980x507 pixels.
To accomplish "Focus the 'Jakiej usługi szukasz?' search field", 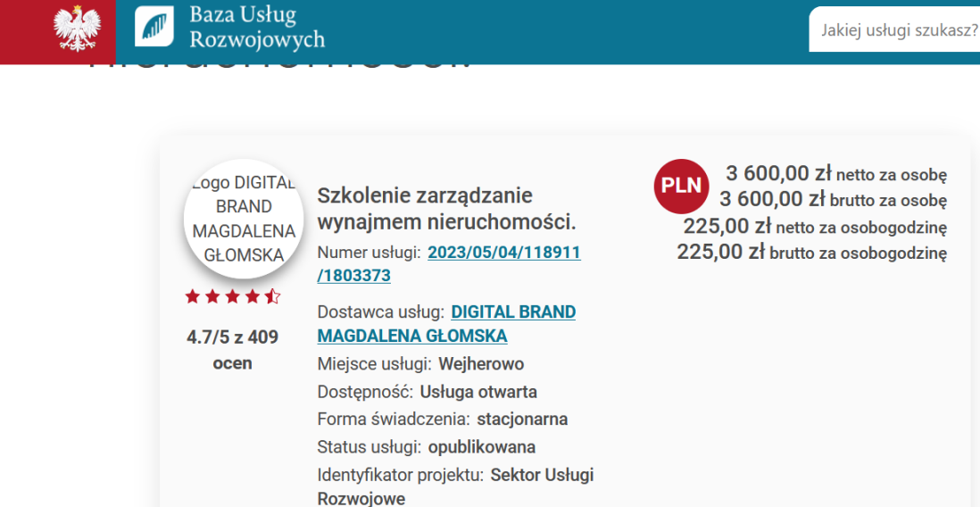I will pos(897,29).
